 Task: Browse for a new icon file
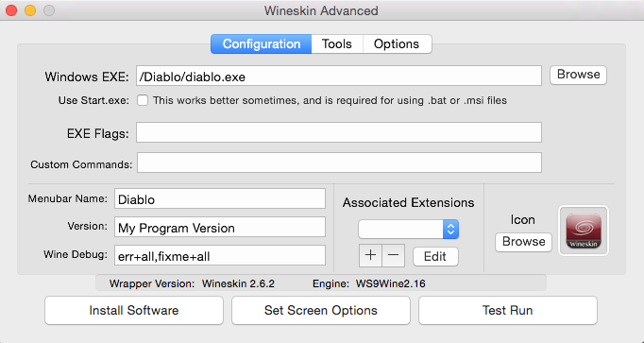tap(524, 242)
